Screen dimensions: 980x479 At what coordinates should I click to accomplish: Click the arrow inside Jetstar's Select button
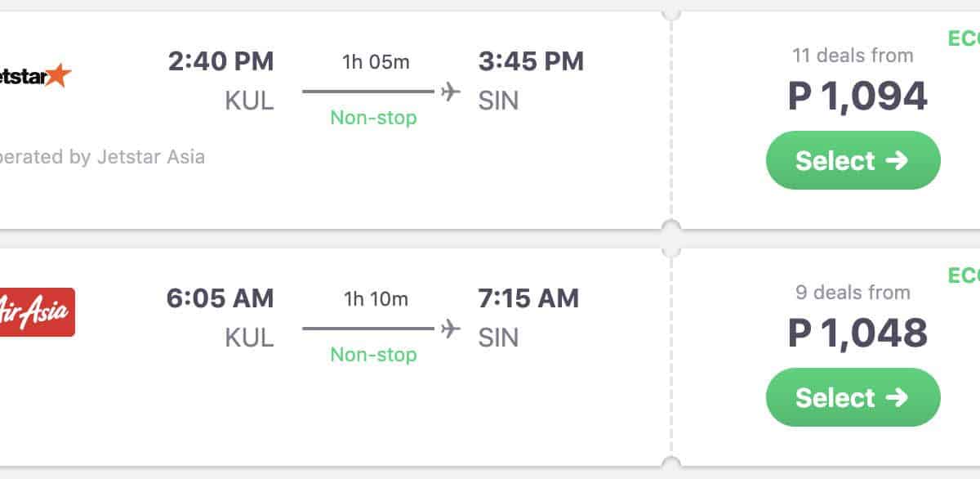click(x=897, y=160)
